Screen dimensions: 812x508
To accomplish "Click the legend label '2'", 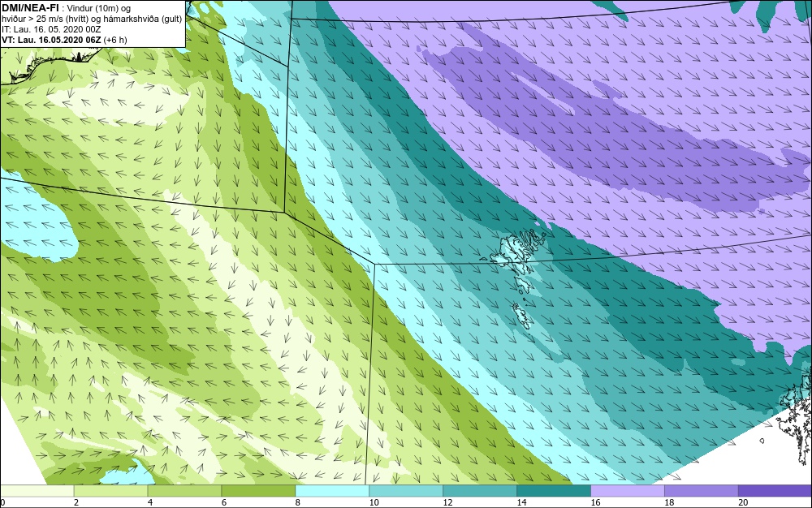I will pyautogui.click(x=76, y=502).
